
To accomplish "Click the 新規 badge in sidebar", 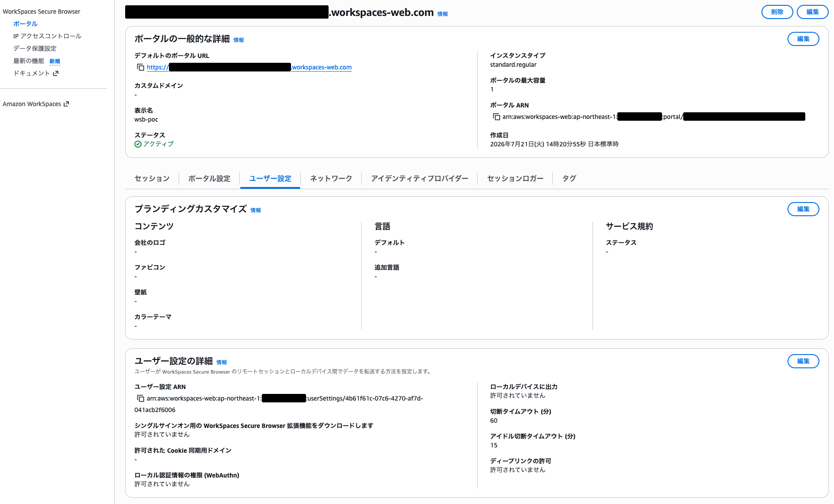I will click(x=55, y=61).
